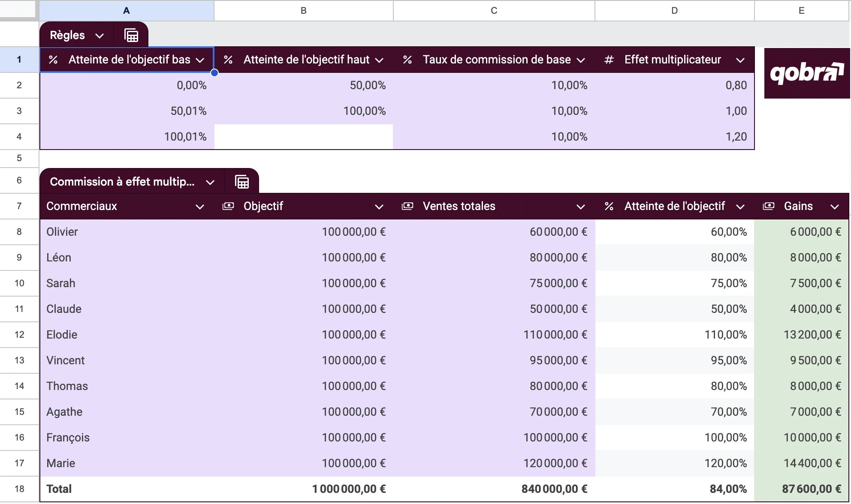Select column B header
The height and width of the screenshot is (504, 851).
(304, 11)
